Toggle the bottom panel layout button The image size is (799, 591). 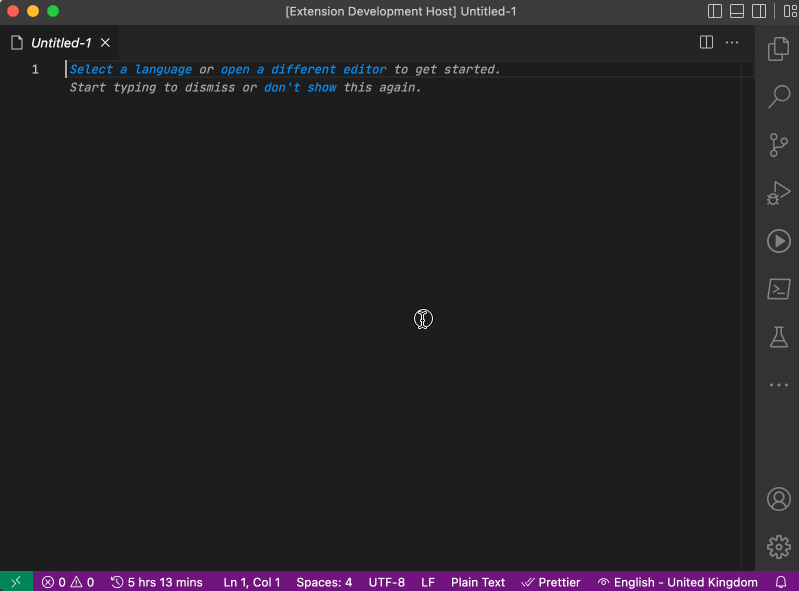(737, 11)
